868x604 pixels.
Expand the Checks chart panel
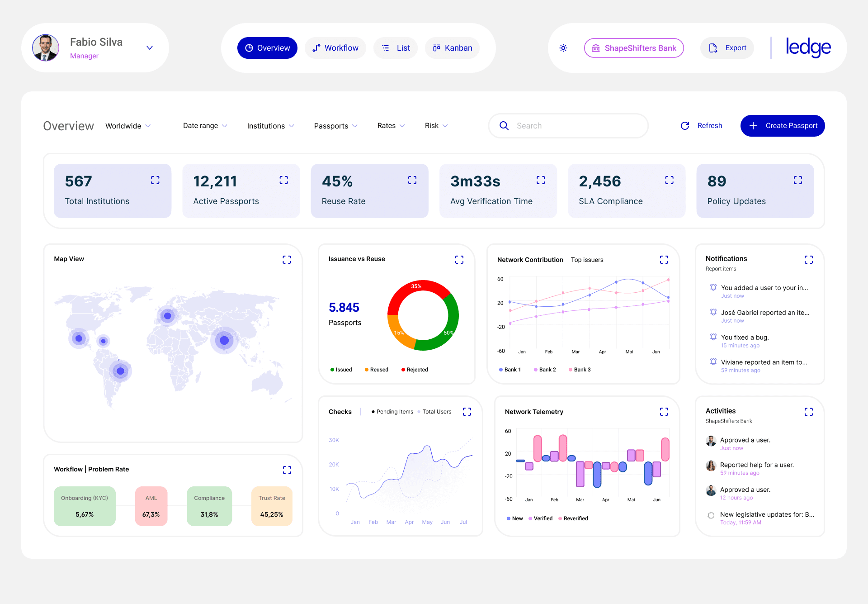pyautogui.click(x=467, y=412)
